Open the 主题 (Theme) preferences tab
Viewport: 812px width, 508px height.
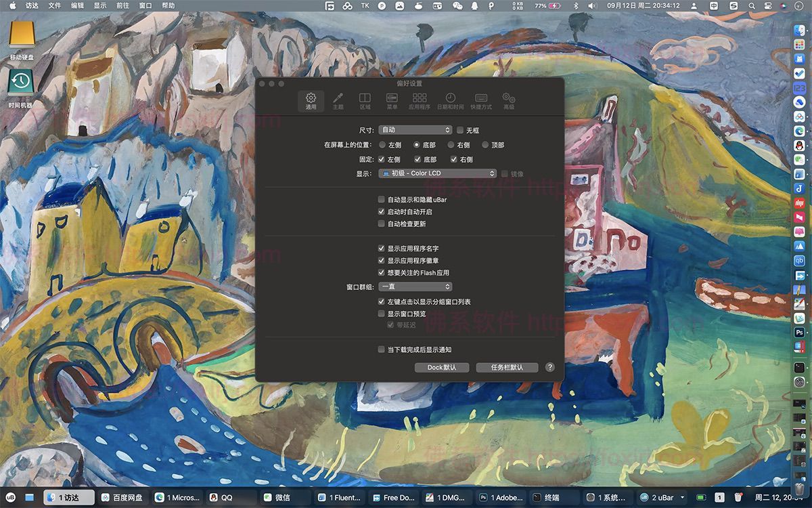[x=338, y=101]
